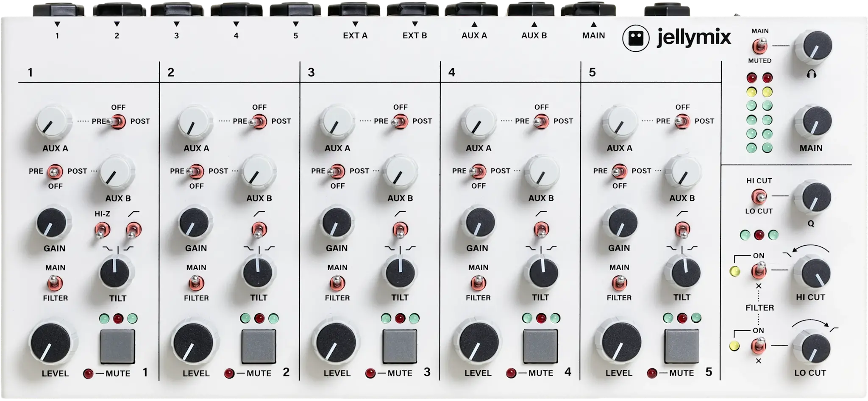Click the jellymix logo face icon
Image resolution: width=868 pixels, height=401 pixels.
click(x=636, y=39)
